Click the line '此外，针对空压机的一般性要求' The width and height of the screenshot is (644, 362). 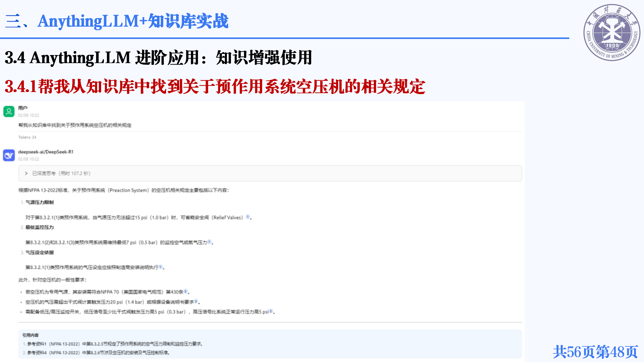(x=52, y=280)
